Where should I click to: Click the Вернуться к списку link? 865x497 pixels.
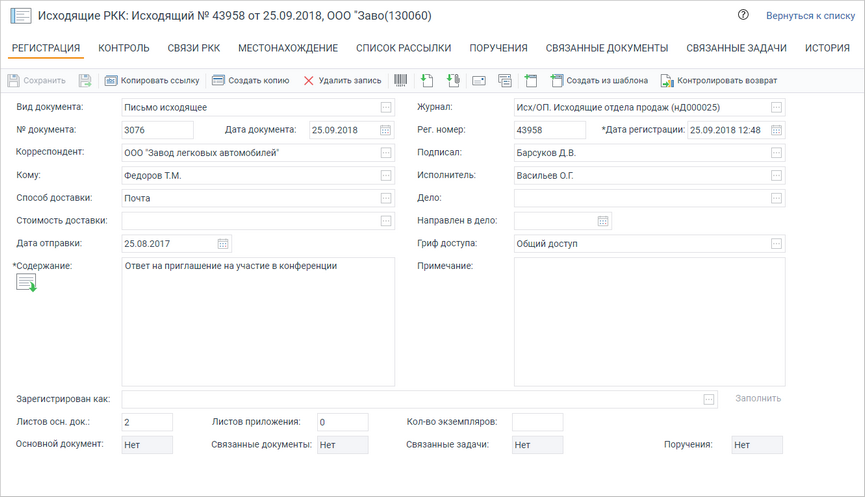coord(810,16)
